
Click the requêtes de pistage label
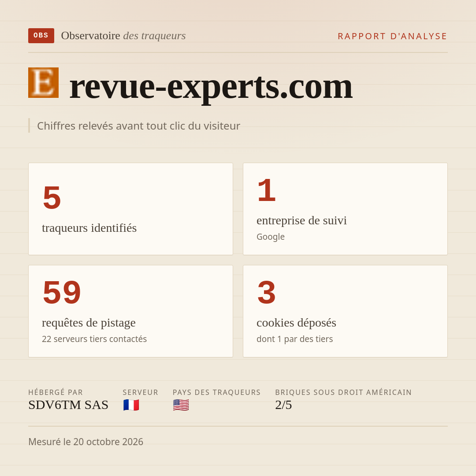tap(89, 323)
